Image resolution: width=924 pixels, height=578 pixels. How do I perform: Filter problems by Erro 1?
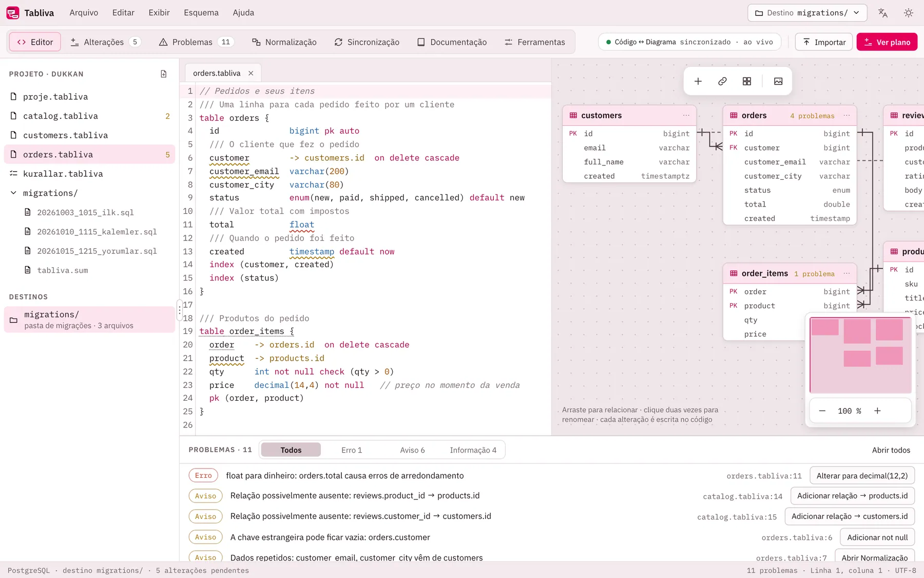point(352,450)
